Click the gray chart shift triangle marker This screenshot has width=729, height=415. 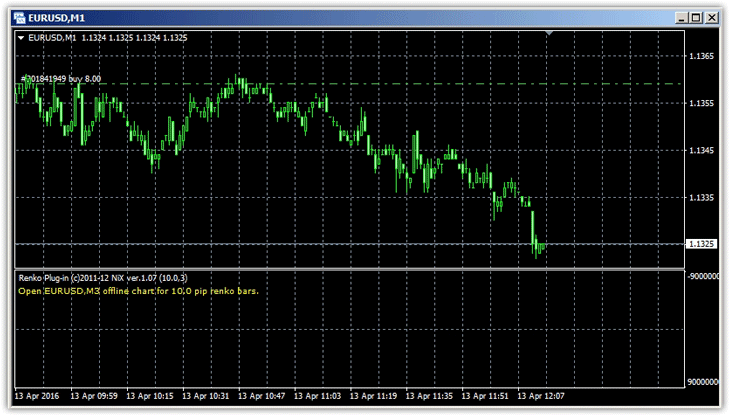pos(548,34)
